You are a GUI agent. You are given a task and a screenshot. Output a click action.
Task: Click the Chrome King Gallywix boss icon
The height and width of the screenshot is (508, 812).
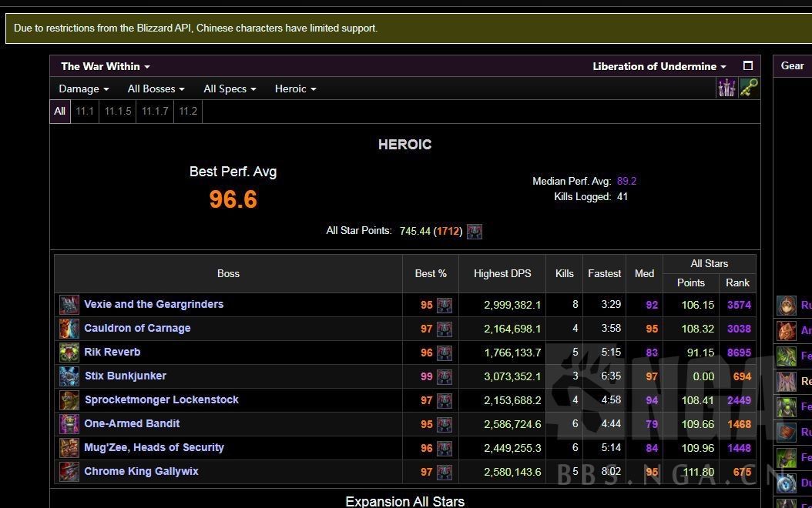69,472
